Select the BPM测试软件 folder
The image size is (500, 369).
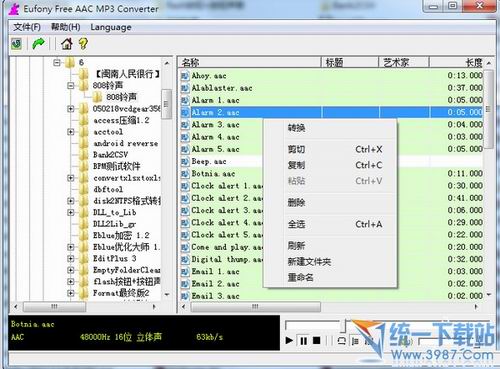(x=117, y=166)
